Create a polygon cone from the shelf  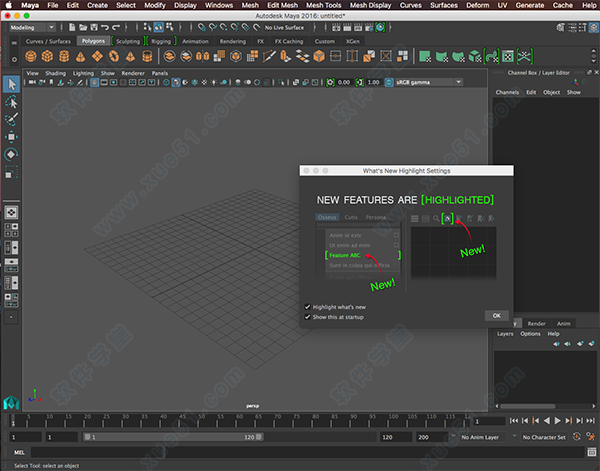pyautogui.click(x=80, y=56)
